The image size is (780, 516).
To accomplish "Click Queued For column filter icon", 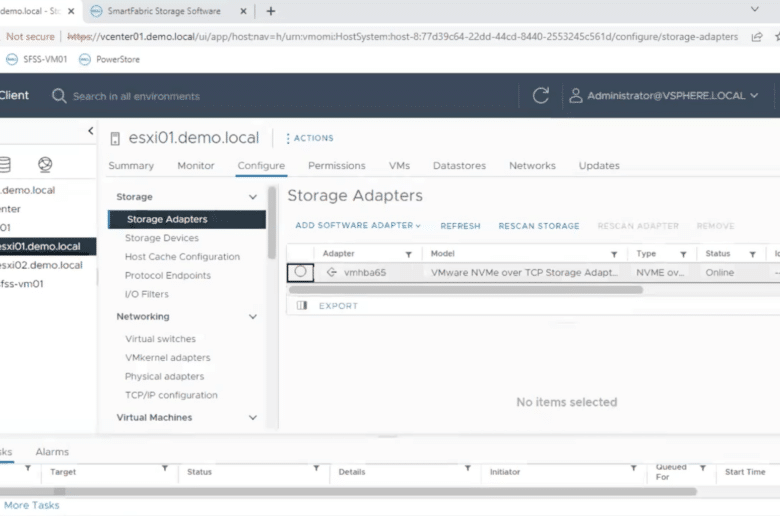I will point(702,468).
